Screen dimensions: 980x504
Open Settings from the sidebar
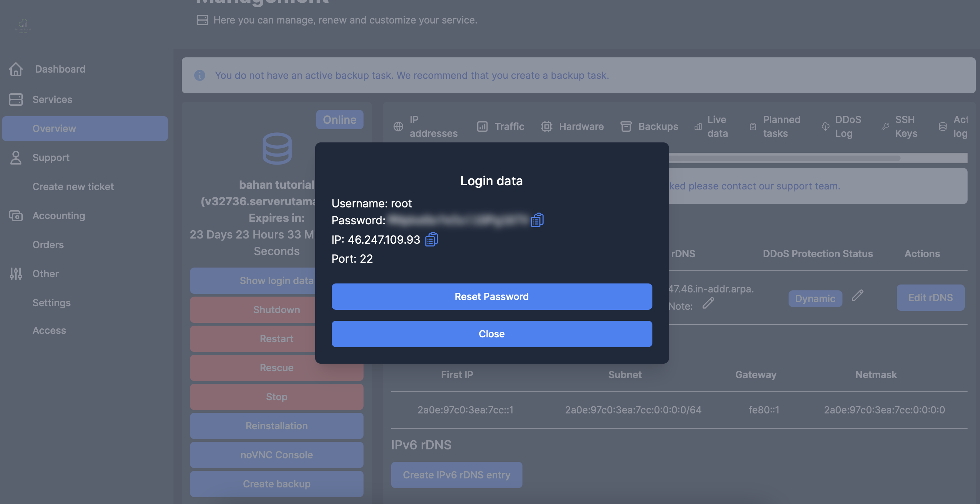click(51, 303)
